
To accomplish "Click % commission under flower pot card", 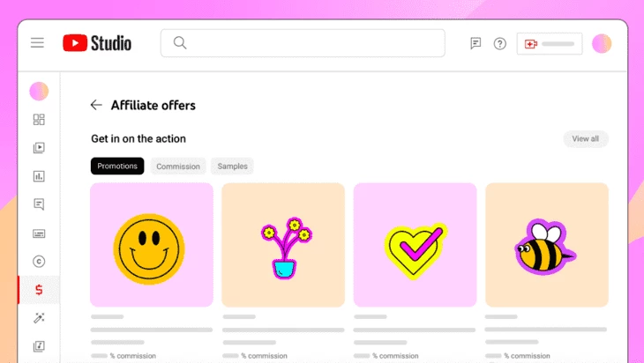I will [x=264, y=356].
